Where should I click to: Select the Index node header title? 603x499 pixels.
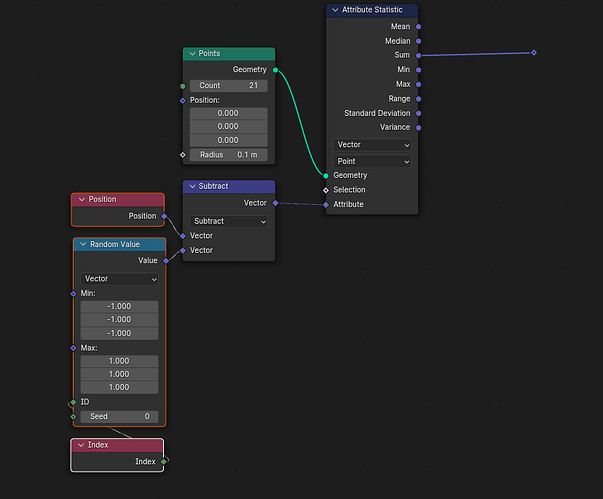(98, 445)
